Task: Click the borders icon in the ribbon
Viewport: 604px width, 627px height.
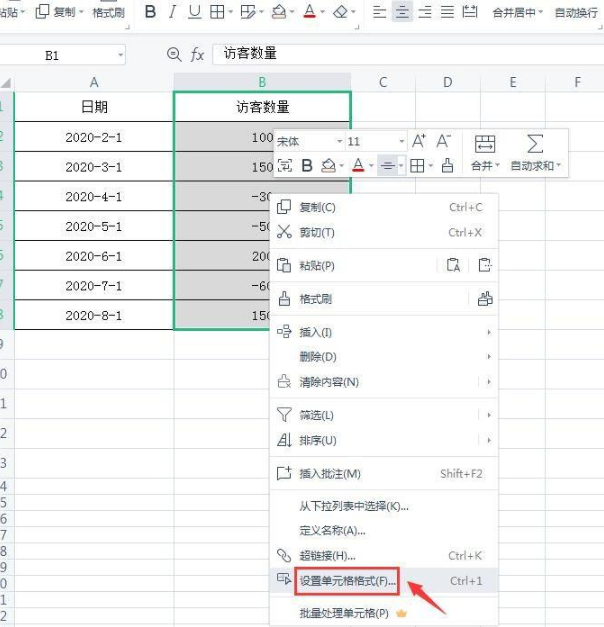Action: click(x=217, y=12)
